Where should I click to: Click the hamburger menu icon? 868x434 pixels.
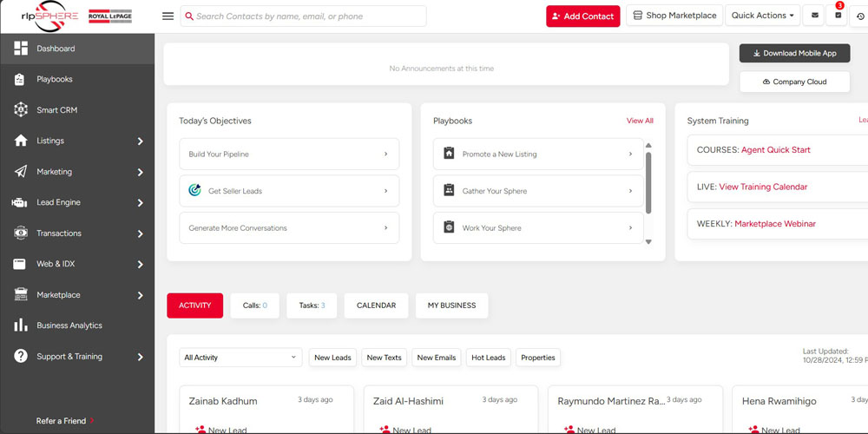coord(168,16)
